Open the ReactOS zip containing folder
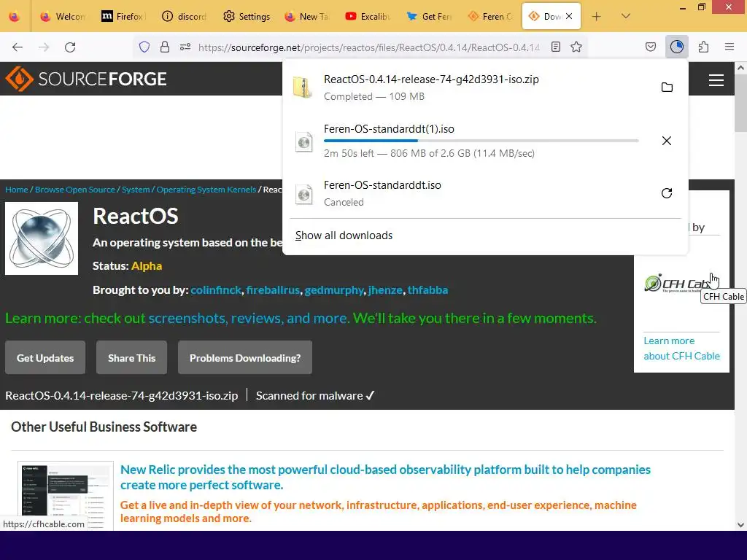This screenshot has width=747, height=560. (667, 87)
